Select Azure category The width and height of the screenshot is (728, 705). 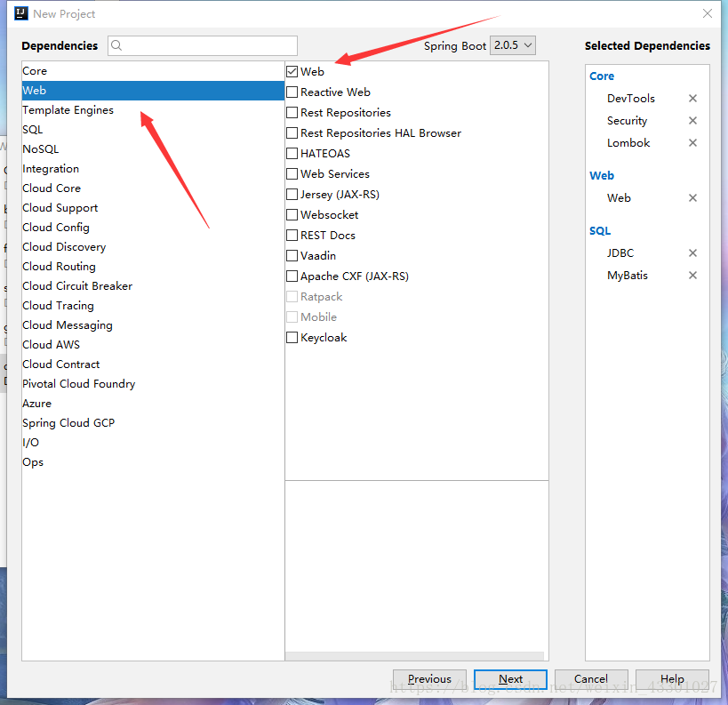click(x=153, y=403)
